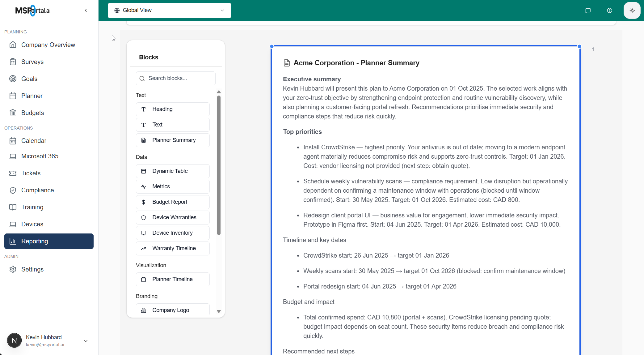
Task: Open the Training book icon
Action: pos(13,207)
